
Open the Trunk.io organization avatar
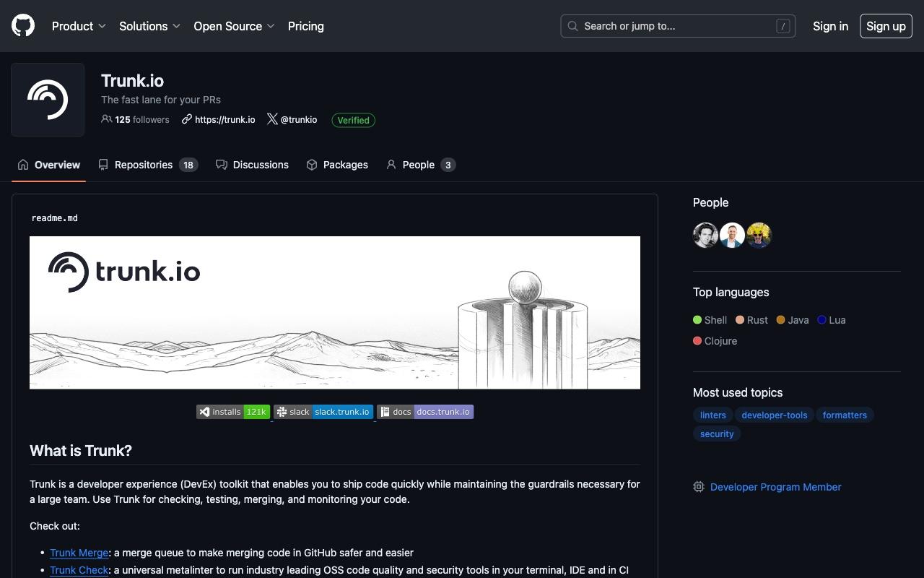pos(48,100)
